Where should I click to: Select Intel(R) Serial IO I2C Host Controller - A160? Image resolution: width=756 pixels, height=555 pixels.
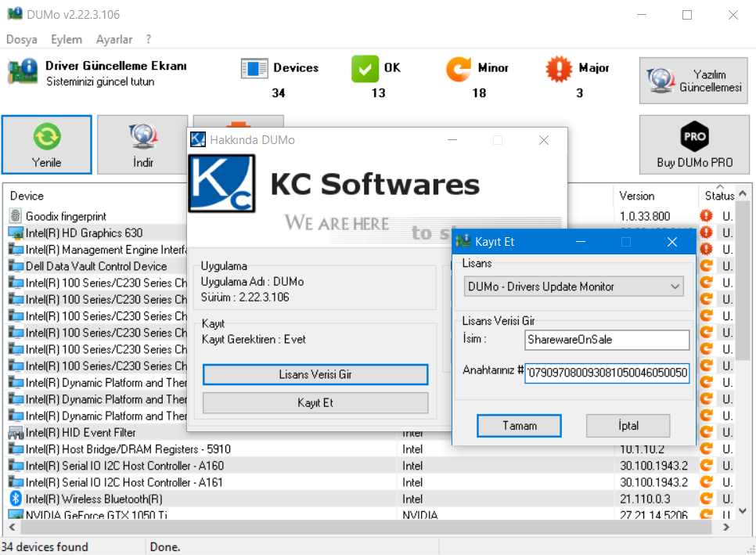click(x=124, y=466)
